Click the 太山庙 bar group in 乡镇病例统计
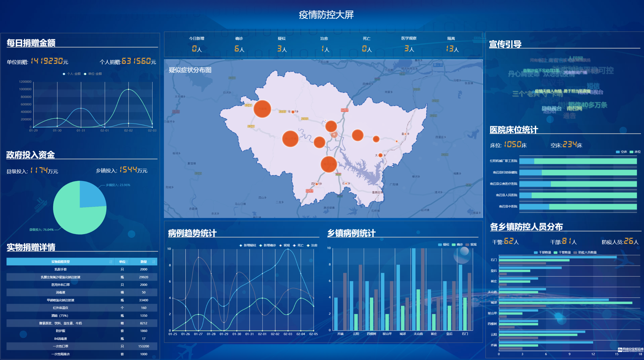The image size is (644, 360). tap(418, 289)
